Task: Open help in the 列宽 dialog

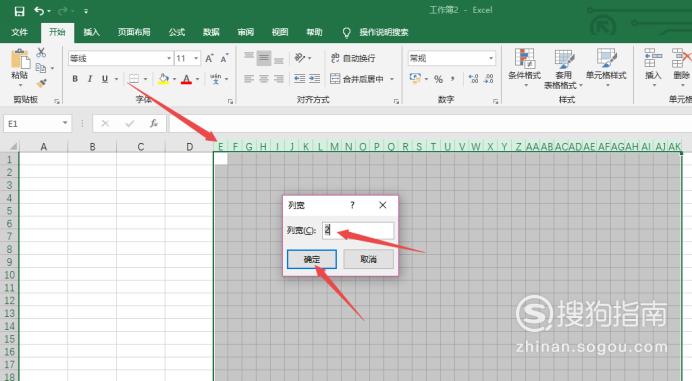Action: (352, 205)
